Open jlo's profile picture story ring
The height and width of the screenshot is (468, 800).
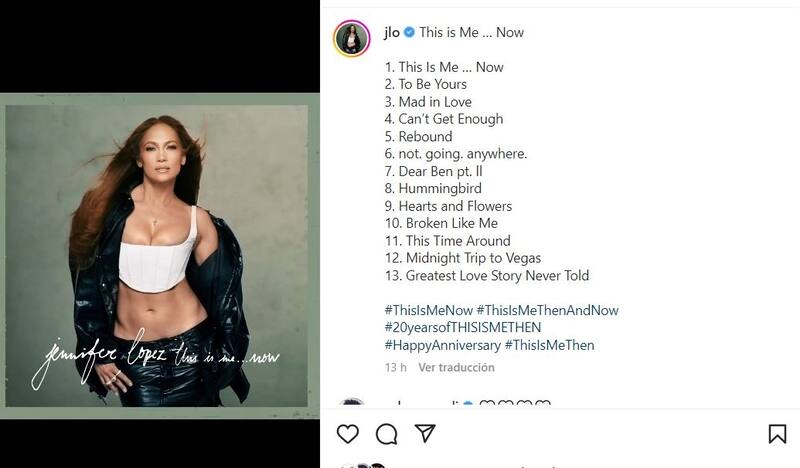[x=352, y=39]
